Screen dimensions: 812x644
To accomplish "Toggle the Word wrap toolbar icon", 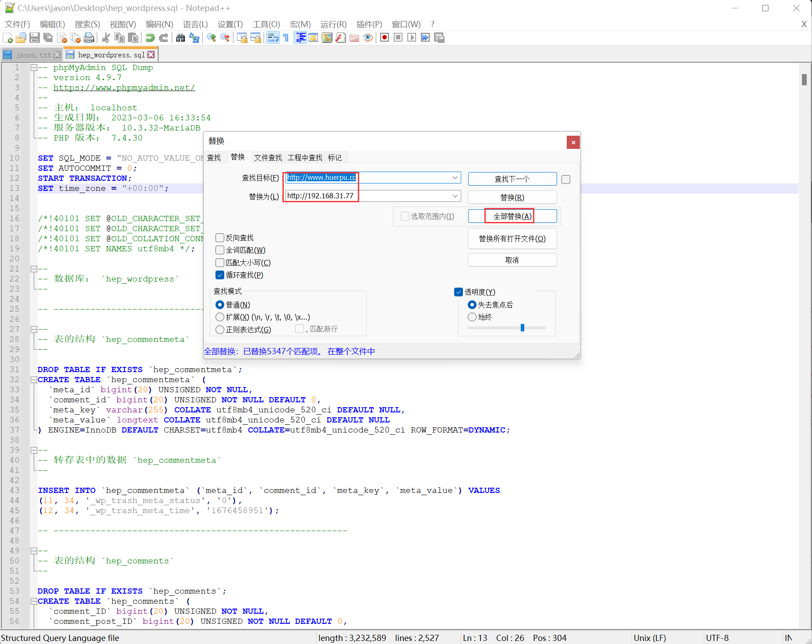I will (272, 38).
